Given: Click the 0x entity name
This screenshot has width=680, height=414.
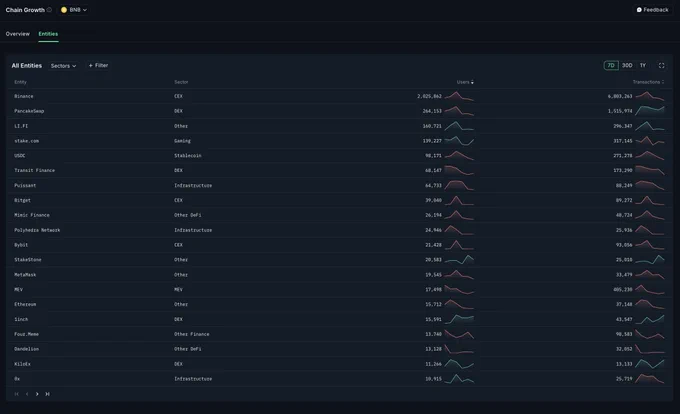Looking at the screenshot, I should pyautogui.click(x=17, y=379).
